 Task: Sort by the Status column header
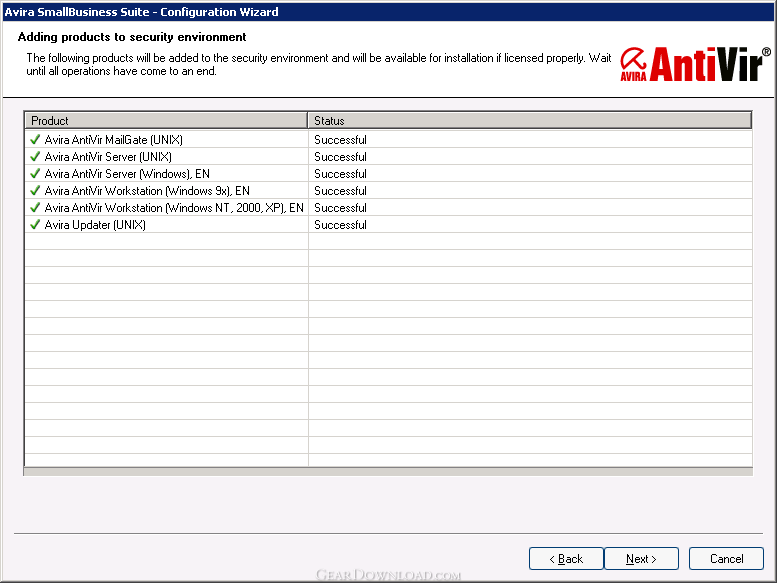[x=530, y=120]
